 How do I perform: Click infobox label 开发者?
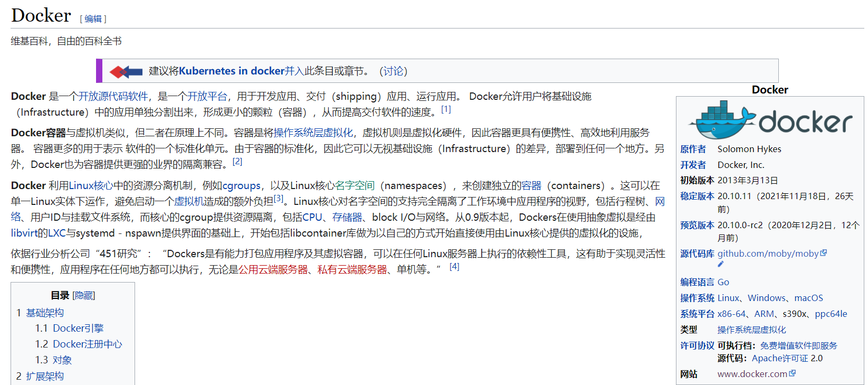(x=693, y=165)
